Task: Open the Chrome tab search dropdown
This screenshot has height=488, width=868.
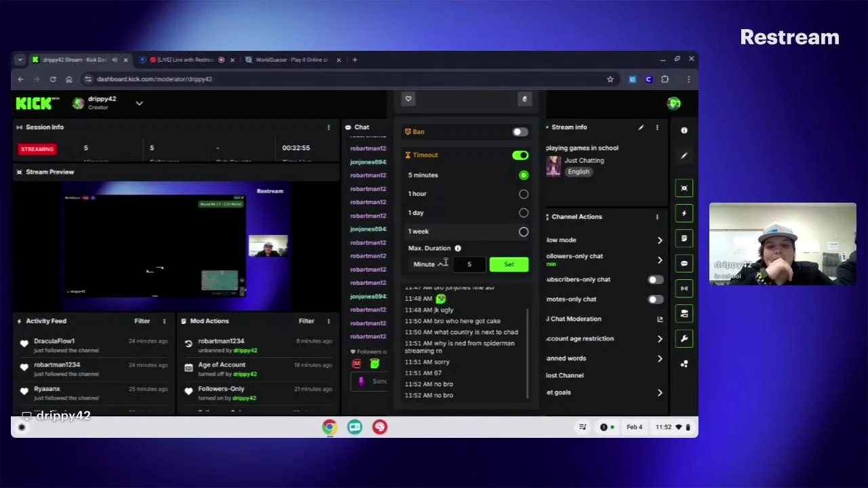Action: [20, 60]
